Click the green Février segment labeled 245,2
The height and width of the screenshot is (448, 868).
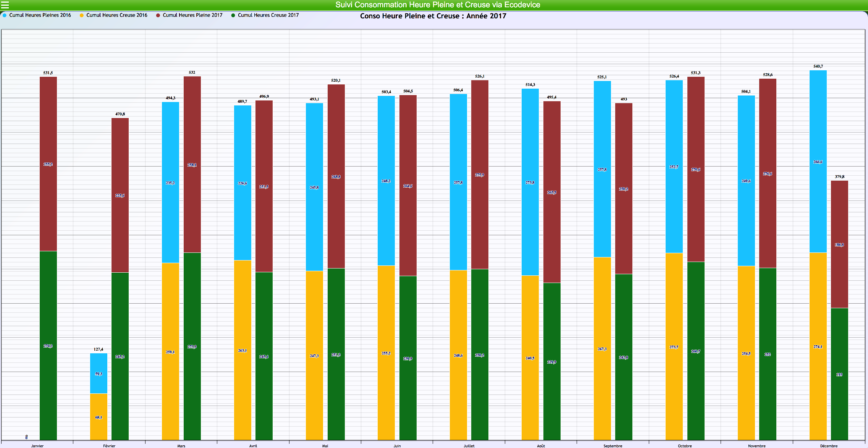(120, 356)
